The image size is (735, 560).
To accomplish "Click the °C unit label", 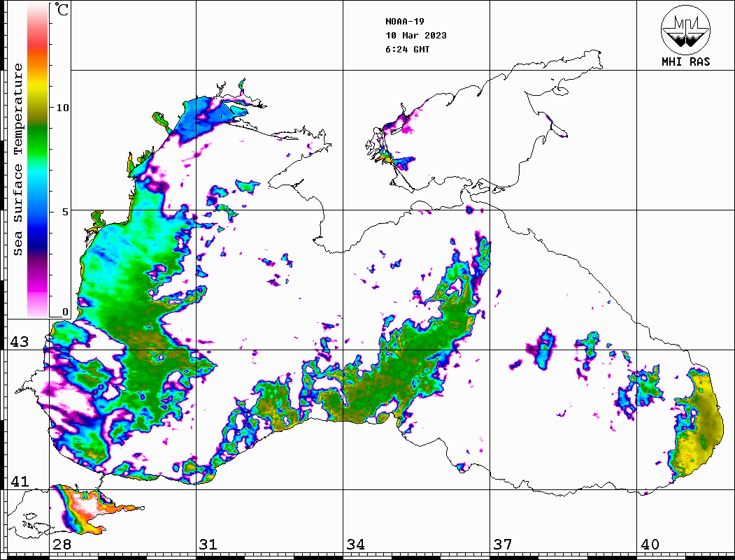I will tap(62, 9).
